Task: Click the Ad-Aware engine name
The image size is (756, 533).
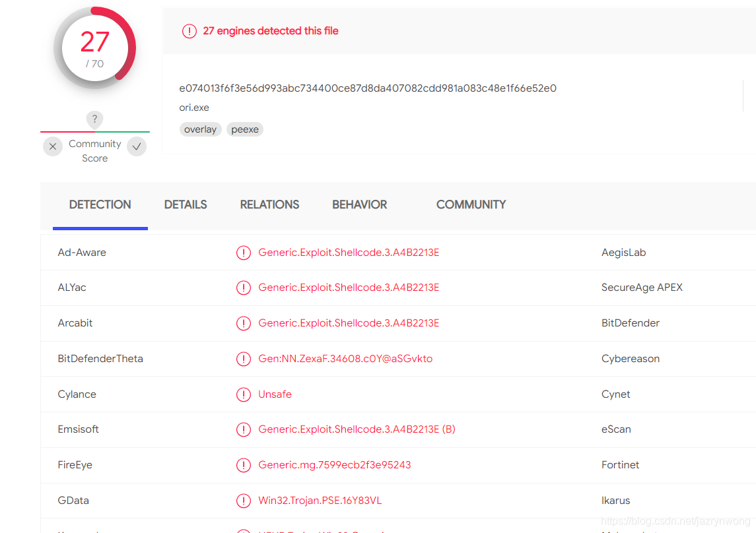Action: pyautogui.click(x=82, y=252)
